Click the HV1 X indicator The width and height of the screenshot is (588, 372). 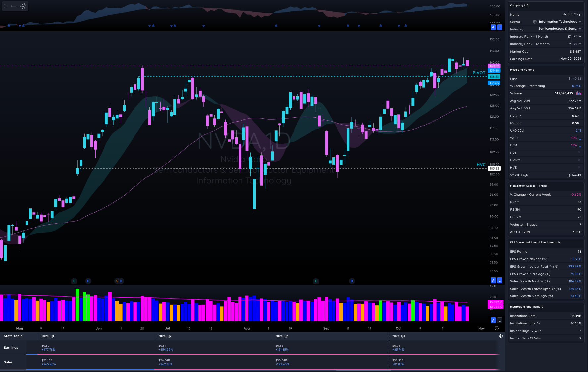pos(579,153)
